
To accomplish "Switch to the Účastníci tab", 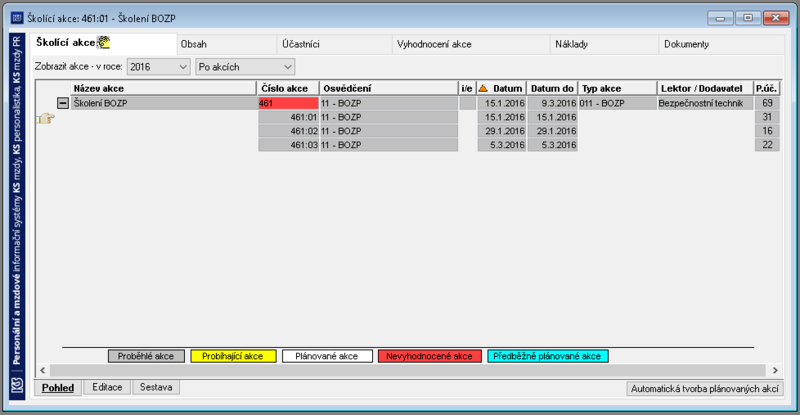I will tap(334, 44).
